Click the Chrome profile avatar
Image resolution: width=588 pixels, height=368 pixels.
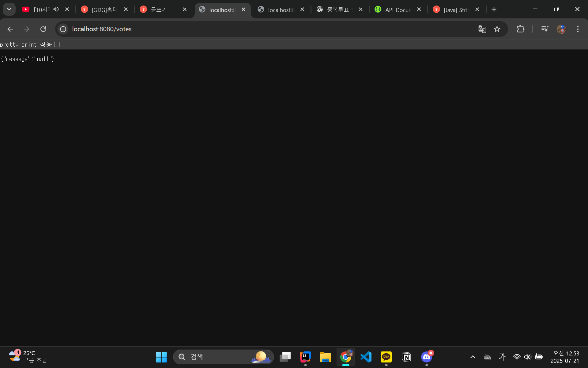click(561, 29)
